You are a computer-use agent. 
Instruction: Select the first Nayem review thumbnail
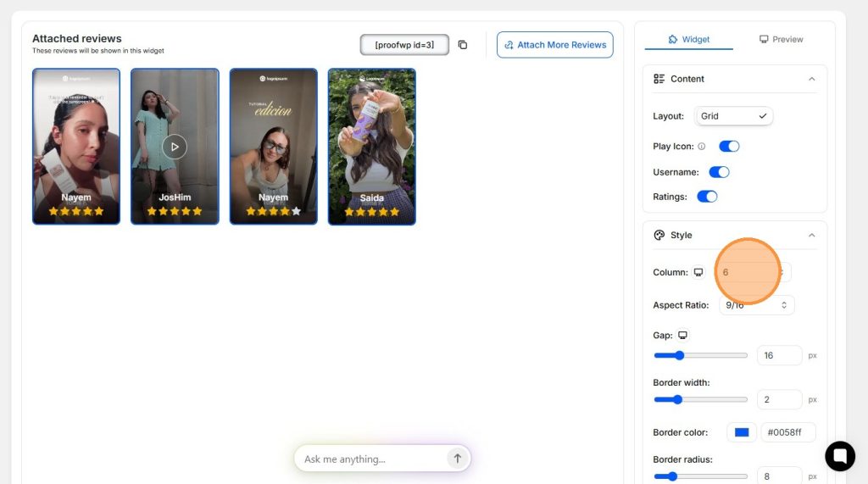[x=76, y=147]
